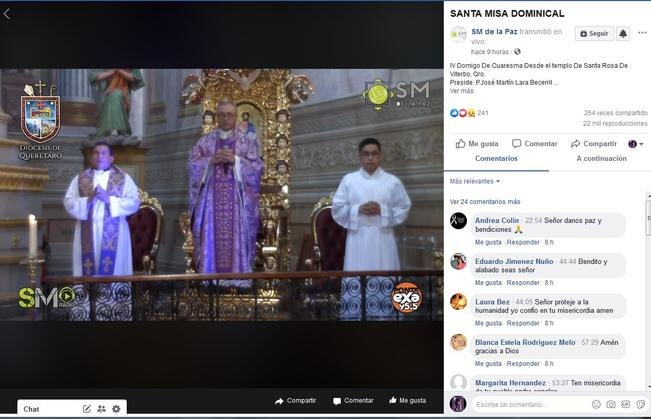Image resolution: width=651 pixels, height=419 pixels.
Task: Create a new group in Chat
Action: pos(101,408)
